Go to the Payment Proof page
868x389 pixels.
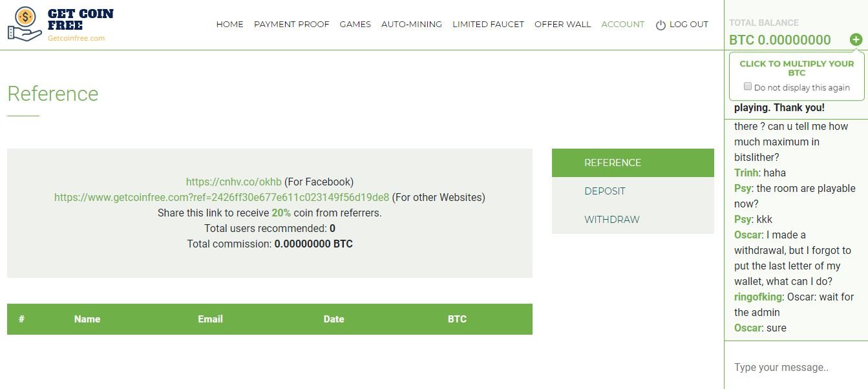pyautogui.click(x=291, y=25)
